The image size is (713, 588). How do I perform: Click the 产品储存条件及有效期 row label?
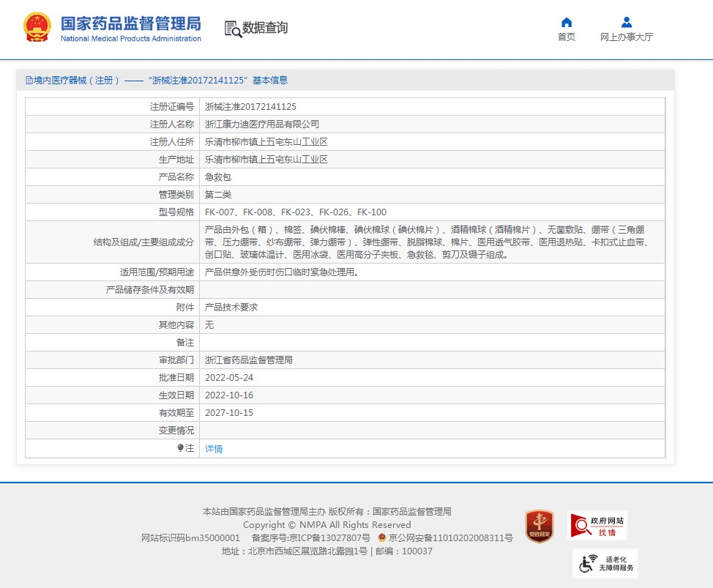click(149, 290)
